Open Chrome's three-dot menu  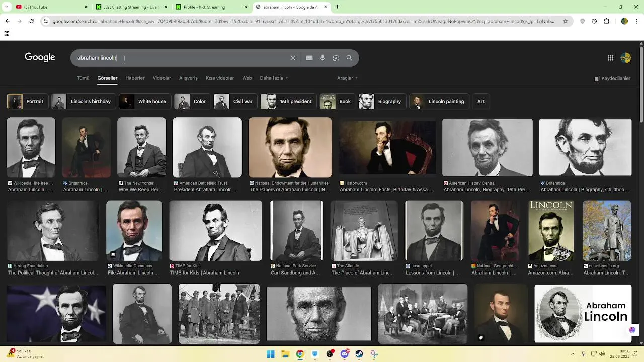[637, 21]
